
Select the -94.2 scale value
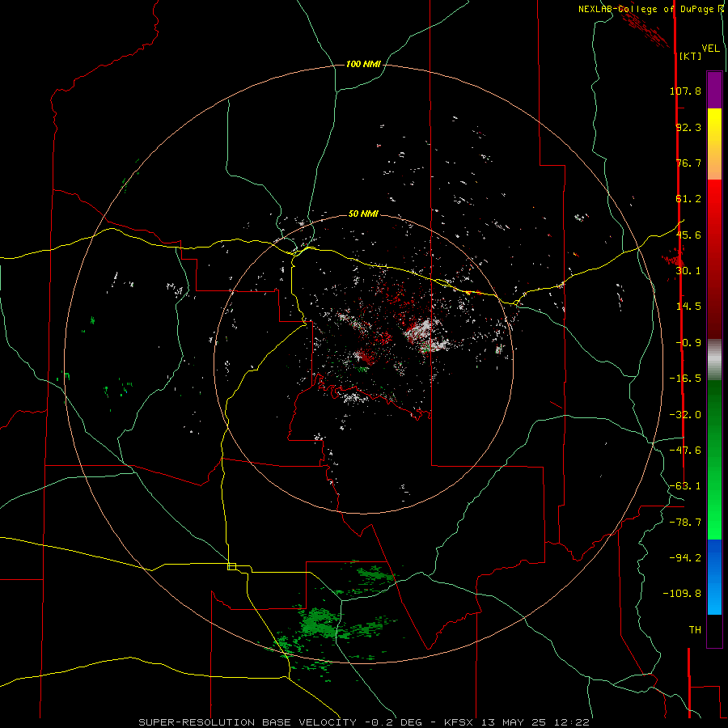pos(685,558)
